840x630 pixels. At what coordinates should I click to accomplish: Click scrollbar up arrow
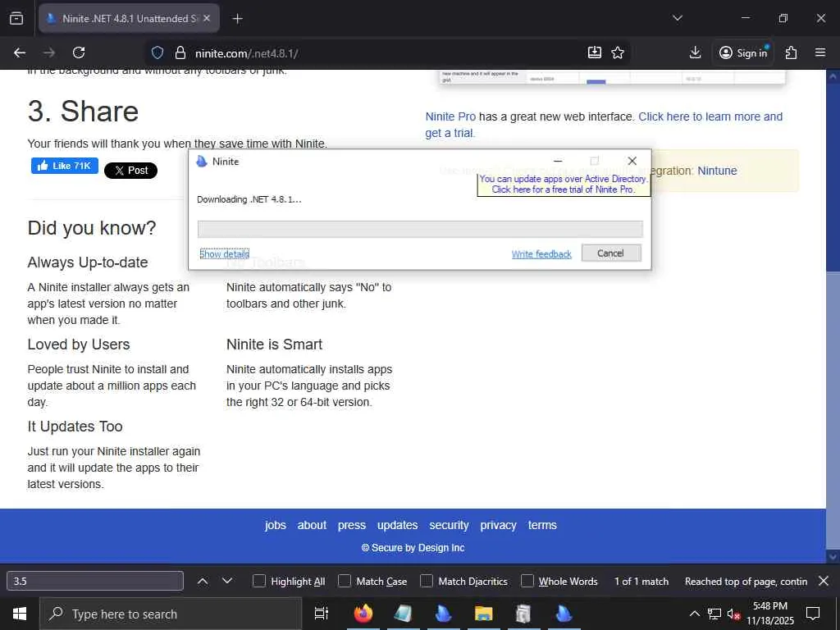[x=833, y=76]
